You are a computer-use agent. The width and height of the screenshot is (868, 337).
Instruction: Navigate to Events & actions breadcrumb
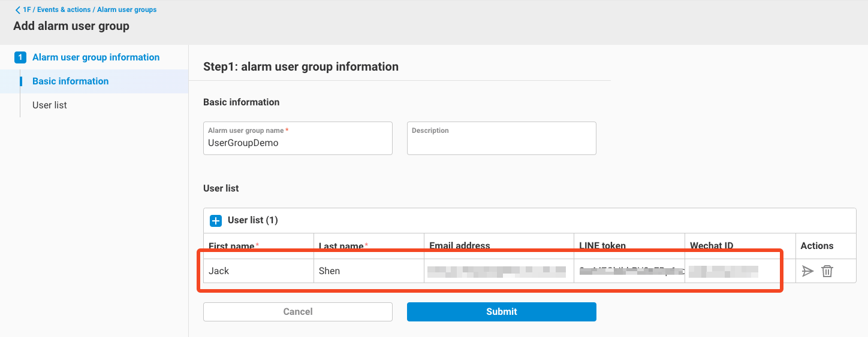[64, 10]
